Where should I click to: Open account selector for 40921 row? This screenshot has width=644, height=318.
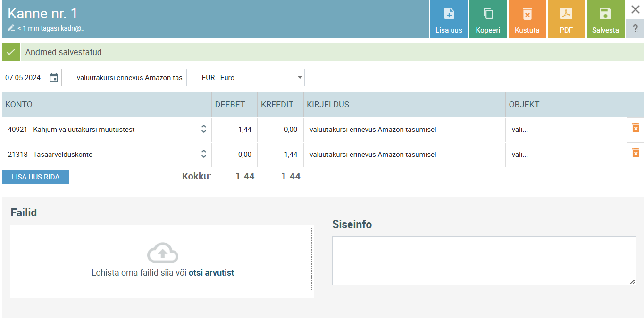click(203, 129)
